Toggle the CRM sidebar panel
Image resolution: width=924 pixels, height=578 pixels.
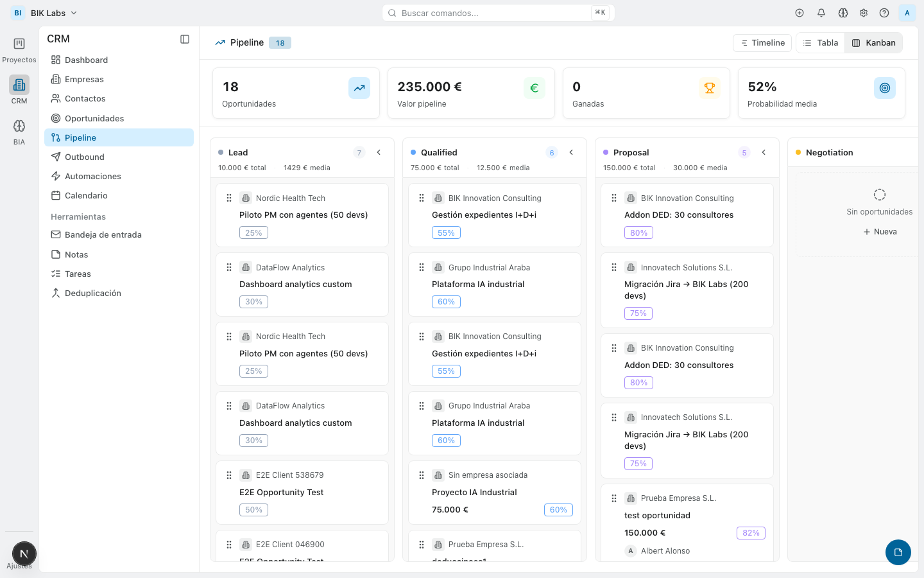185,39
